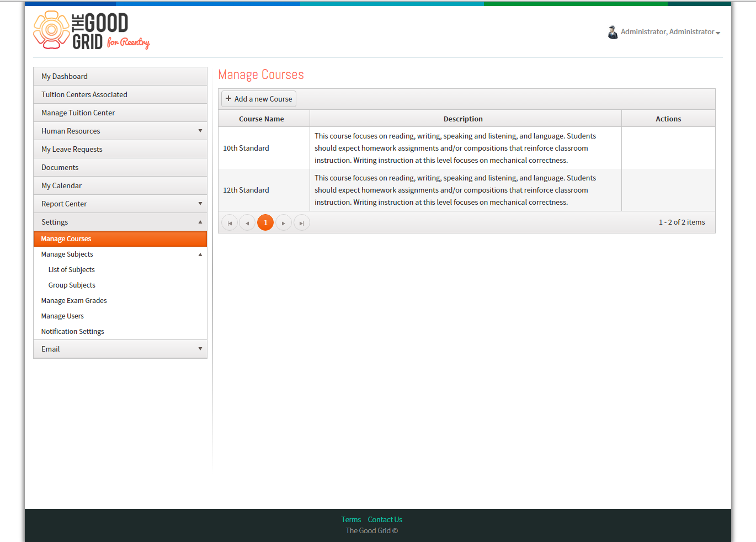756x542 pixels.
Task: Select the 12th Standard course cell
Action: [x=264, y=190]
